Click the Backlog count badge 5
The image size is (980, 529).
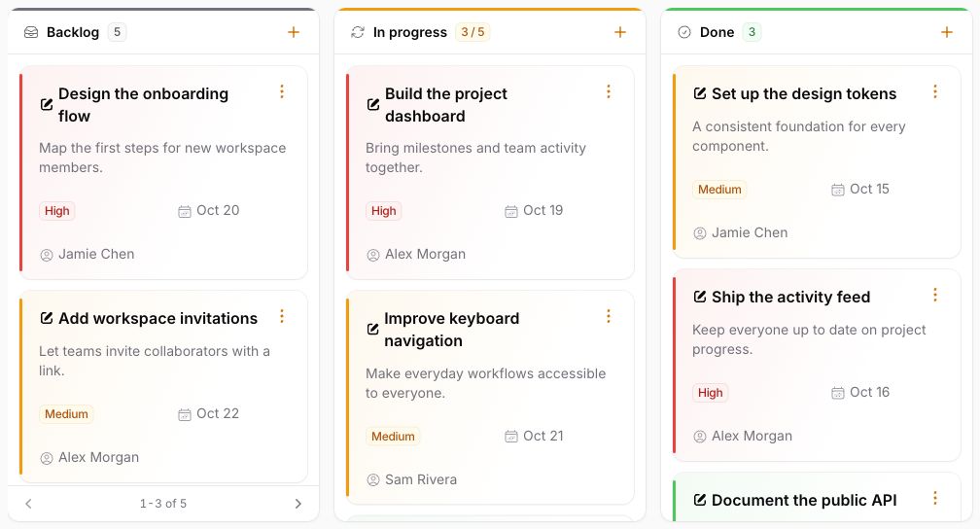pos(117,32)
